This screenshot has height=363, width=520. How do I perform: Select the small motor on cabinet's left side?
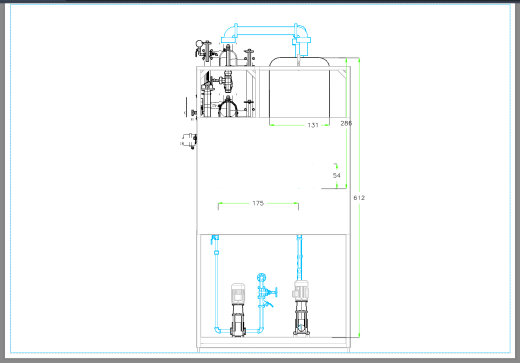click(189, 141)
